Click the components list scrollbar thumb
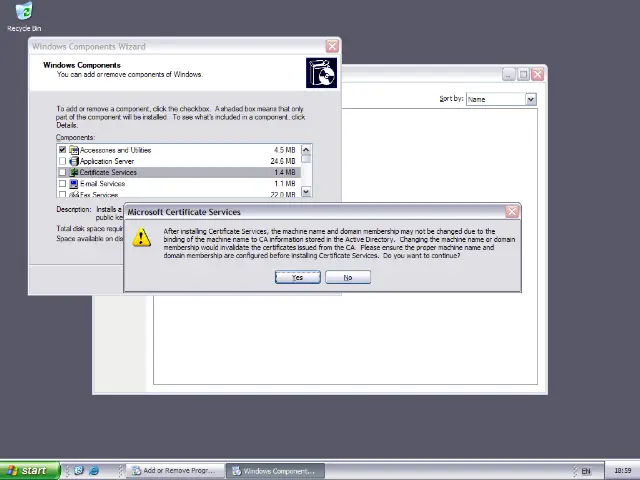The width and height of the screenshot is (640, 480). [306, 158]
